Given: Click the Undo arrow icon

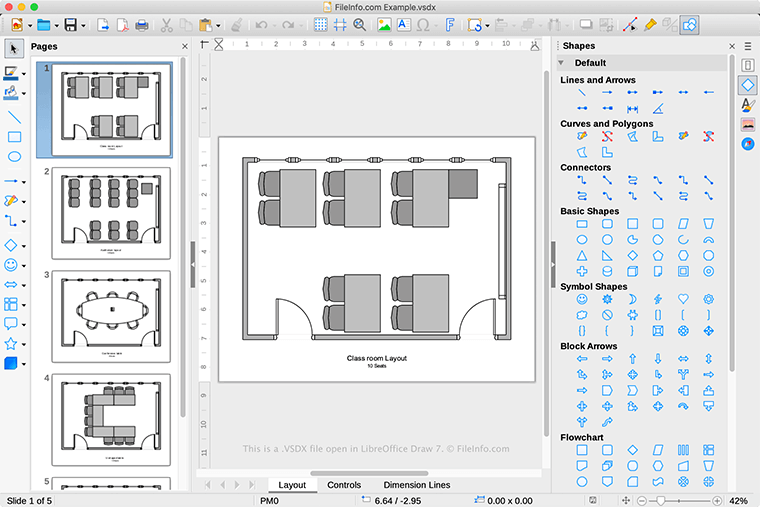Looking at the screenshot, I should point(261,25).
